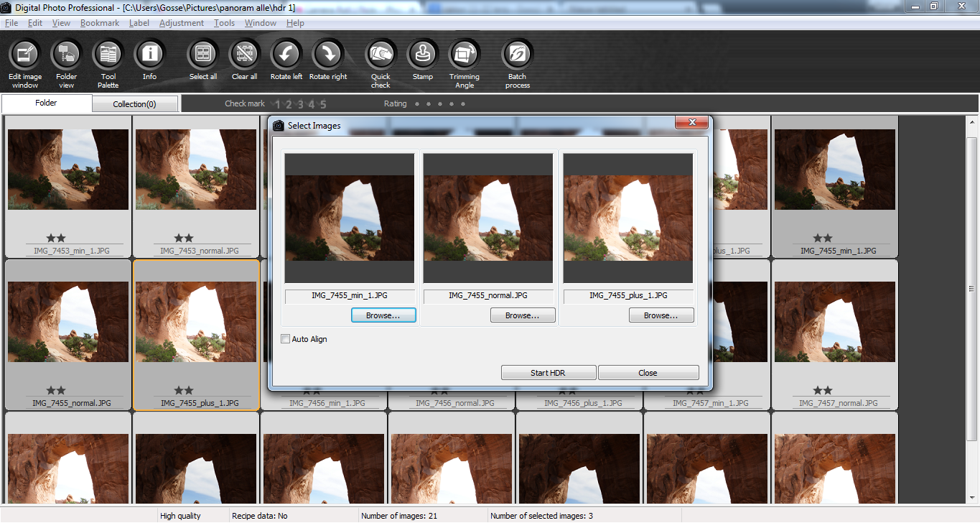This screenshot has height=523, width=980.
Task: Open the Trimming Angle tool
Action: tap(465, 55)
